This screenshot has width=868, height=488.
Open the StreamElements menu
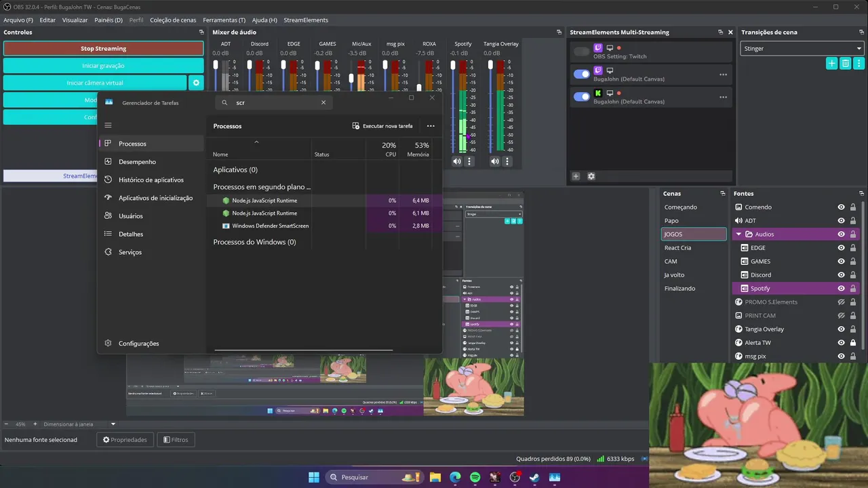point(306,20)
